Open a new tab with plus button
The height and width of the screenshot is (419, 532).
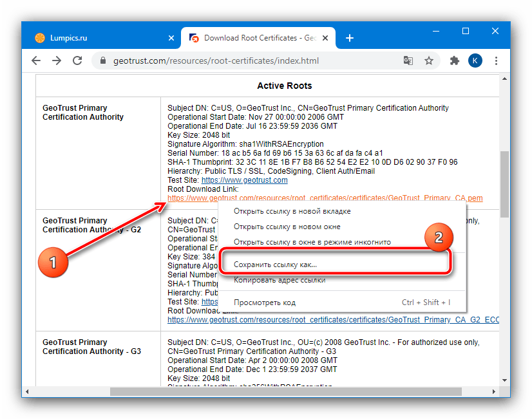pyautogui.click(x=350, y=38)
